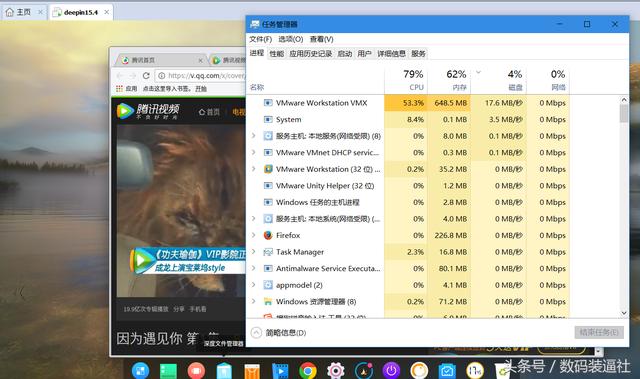Click the clock icon in the dock
Image resolution: width=640 pixels, height=379 pixels.
(x=475, y=370)
